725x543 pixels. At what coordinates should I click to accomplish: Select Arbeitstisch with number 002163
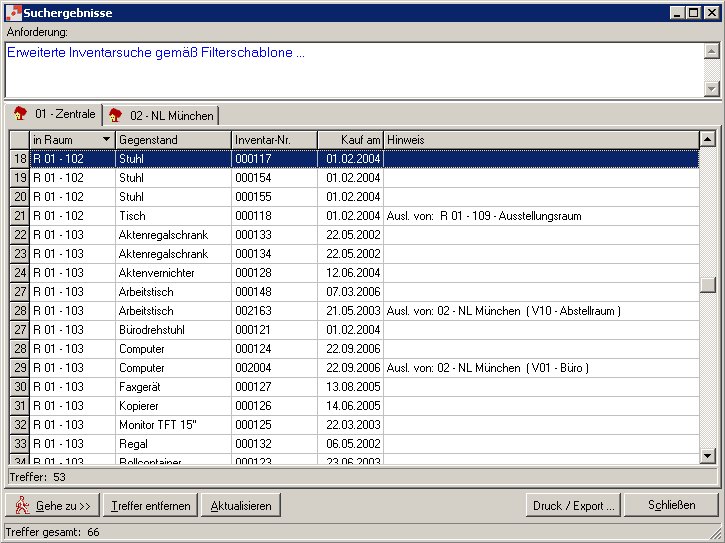pos(354,310)
